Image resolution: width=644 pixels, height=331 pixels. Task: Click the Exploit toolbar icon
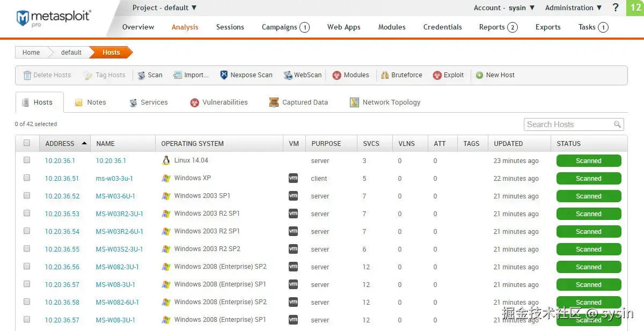tap(437, 75)
